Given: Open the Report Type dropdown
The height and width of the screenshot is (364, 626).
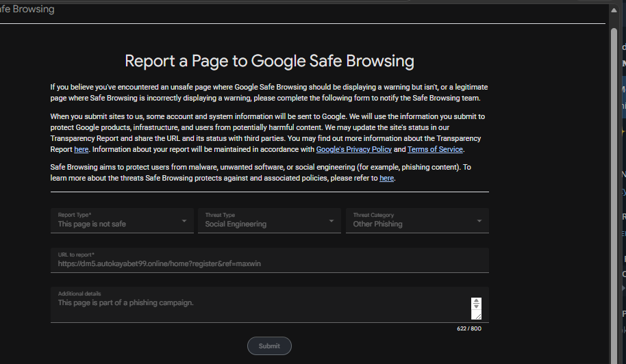Looking at the screenshot, I should [x=122, y=220].
